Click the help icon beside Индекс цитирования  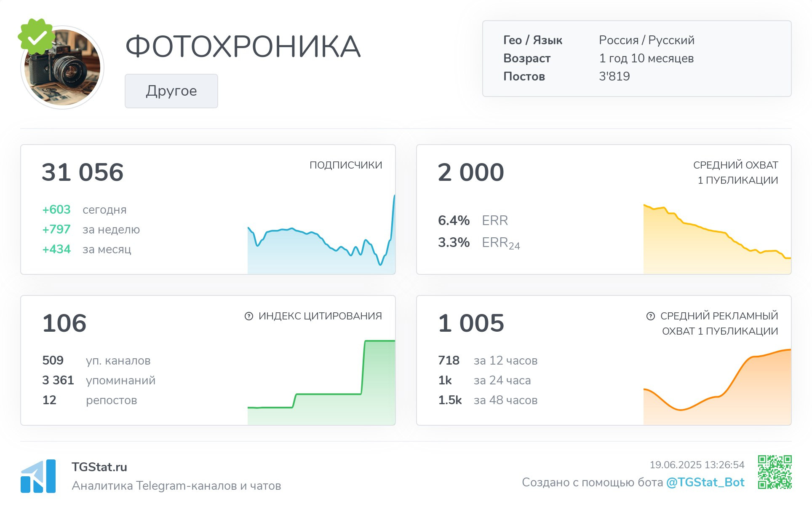point(249,316)
